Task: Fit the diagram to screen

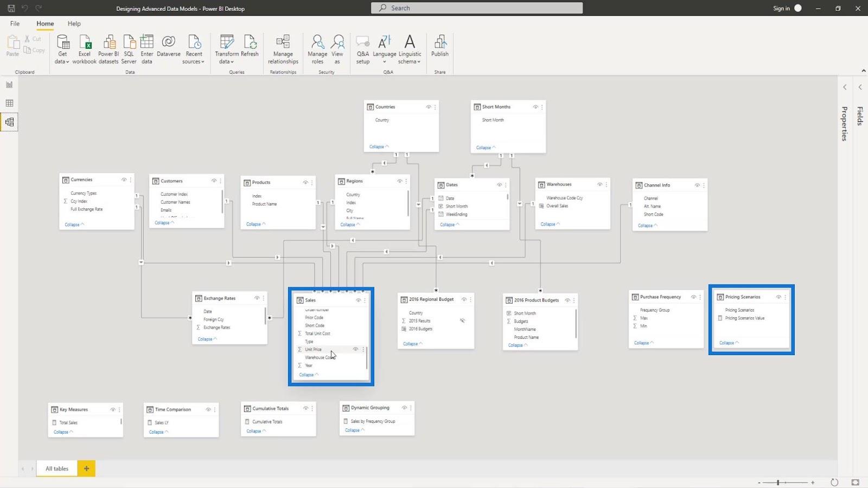Action: click(856, 482)
